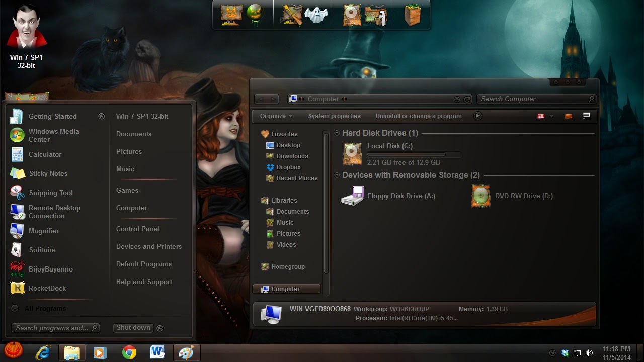The height and width of the screenshot is (362, 644).
Task: Open the Windows Explorer taskbar icon
Action: coord(72,352)
